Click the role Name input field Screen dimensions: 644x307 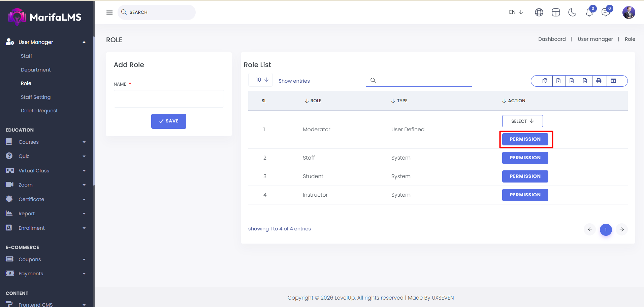click(x=168, y=99)
